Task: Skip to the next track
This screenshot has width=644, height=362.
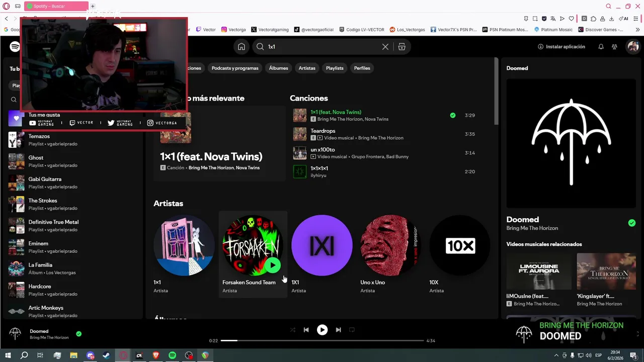Action: tap(338, 330)
